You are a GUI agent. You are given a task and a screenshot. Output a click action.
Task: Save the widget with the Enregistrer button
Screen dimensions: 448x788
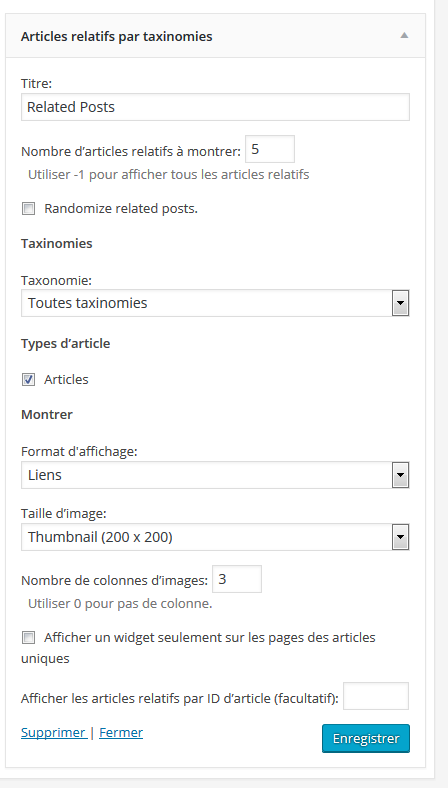(366, 738)
